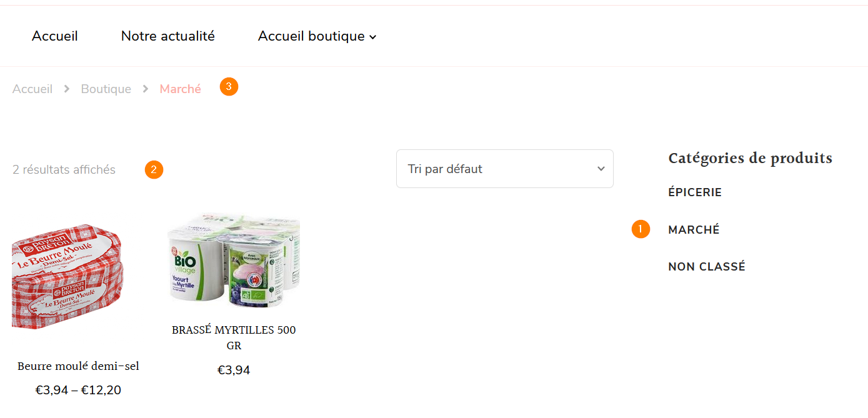This screenshot has width=868, height=418.
Task: Open Accueil boutique in navigation
Action: tap(311, 36)
